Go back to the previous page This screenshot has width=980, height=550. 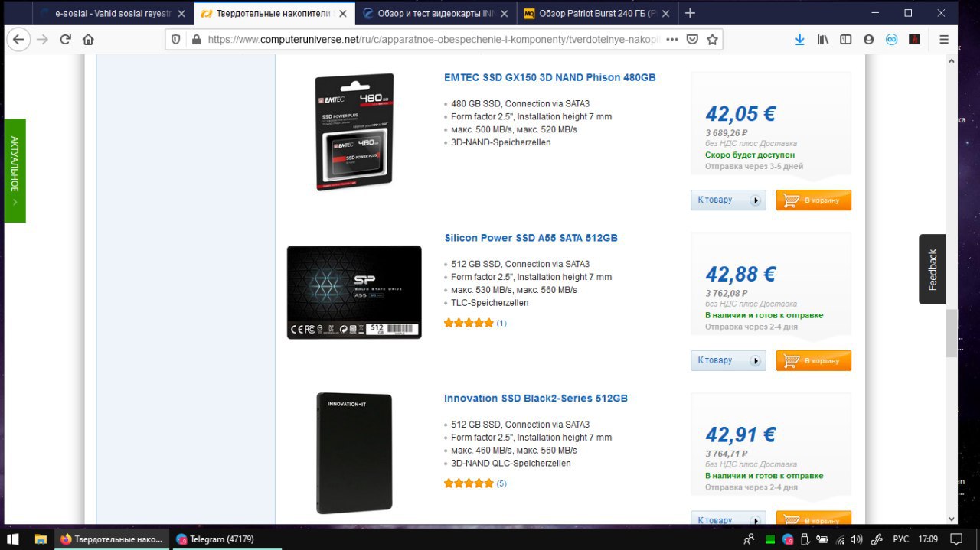click(19, 40)
